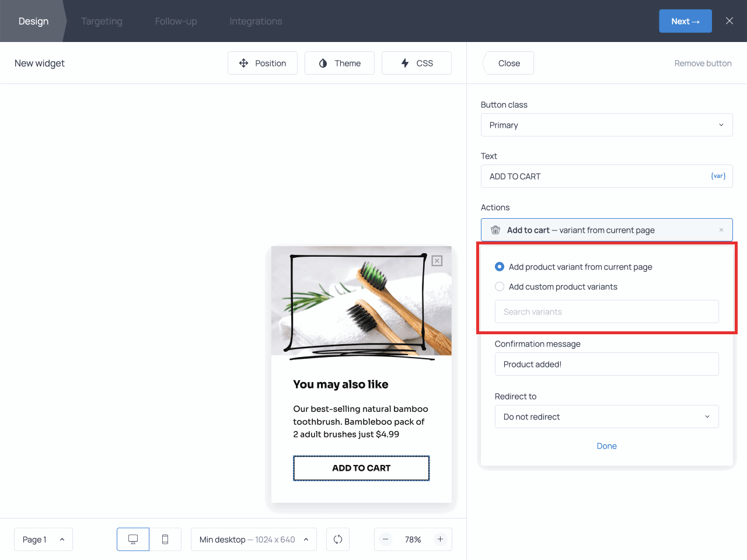Remove the Add to cart action
Image resolution: width=747 pixels, height=560 pixels.
coord(721,230)
